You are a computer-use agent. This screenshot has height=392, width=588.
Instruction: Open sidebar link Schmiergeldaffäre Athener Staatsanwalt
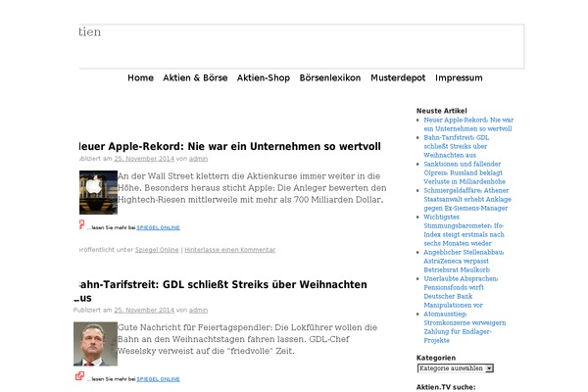point(467,199)
